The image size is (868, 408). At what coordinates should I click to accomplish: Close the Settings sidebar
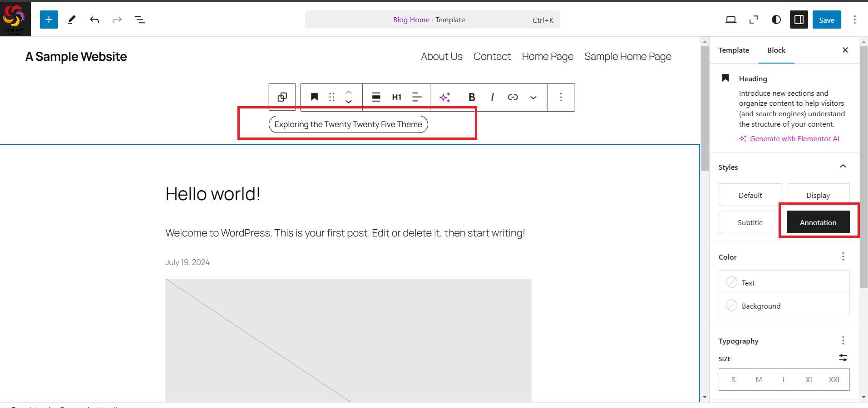click(845, 50)
